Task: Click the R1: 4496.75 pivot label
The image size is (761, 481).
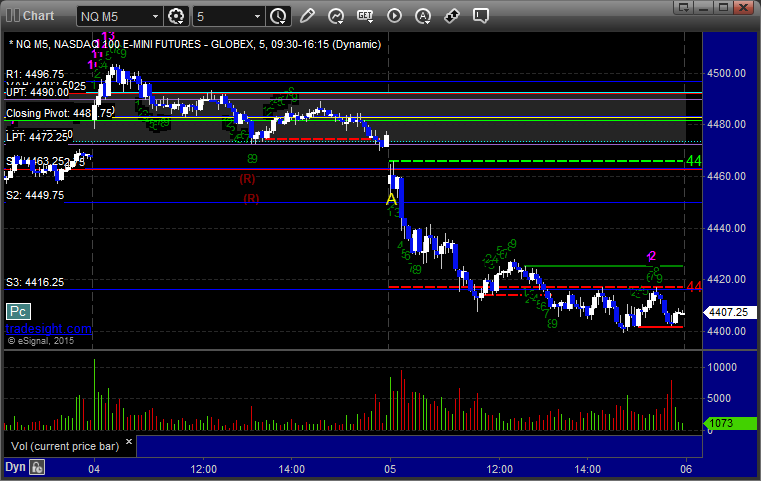Action: pos(35,74)
